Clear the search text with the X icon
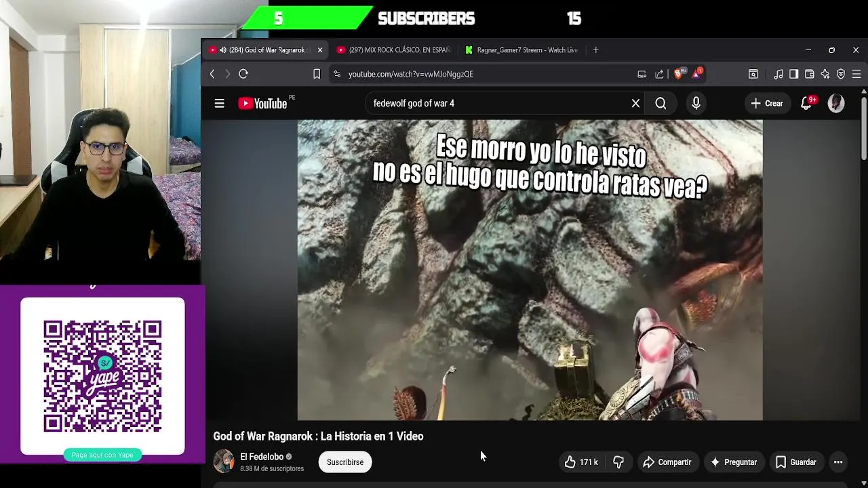The height and width of the screenshot is (488, 868). click(x=635, y=104)
